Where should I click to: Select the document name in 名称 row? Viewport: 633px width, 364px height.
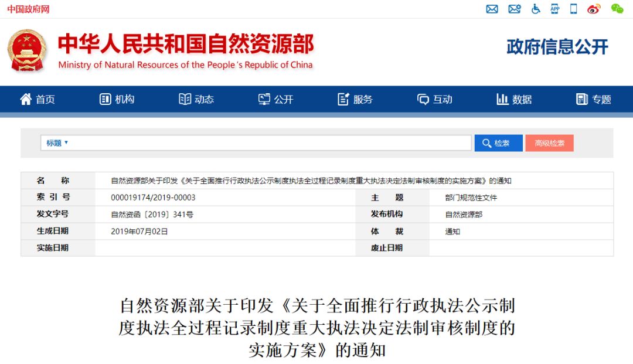(x=311, y=181)
